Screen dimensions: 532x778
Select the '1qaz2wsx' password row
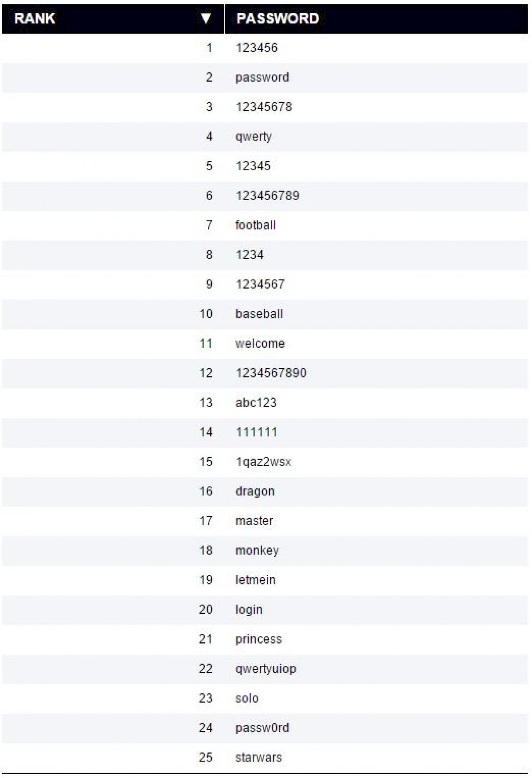[x=263, y=462]
